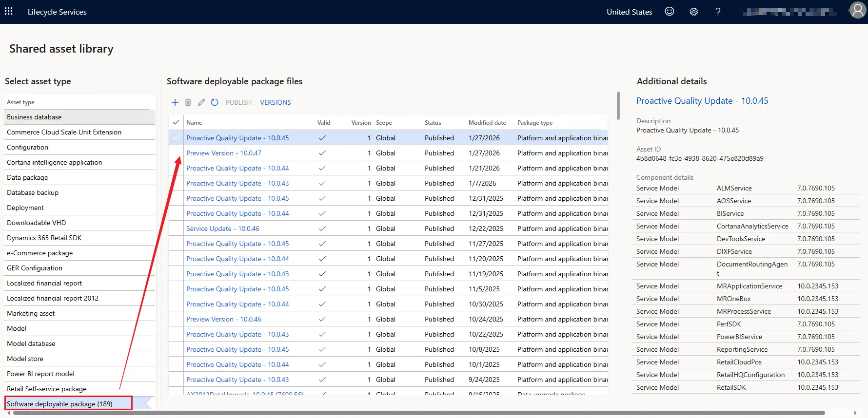Open the app launcher waffle menu

tap(9, 11)
